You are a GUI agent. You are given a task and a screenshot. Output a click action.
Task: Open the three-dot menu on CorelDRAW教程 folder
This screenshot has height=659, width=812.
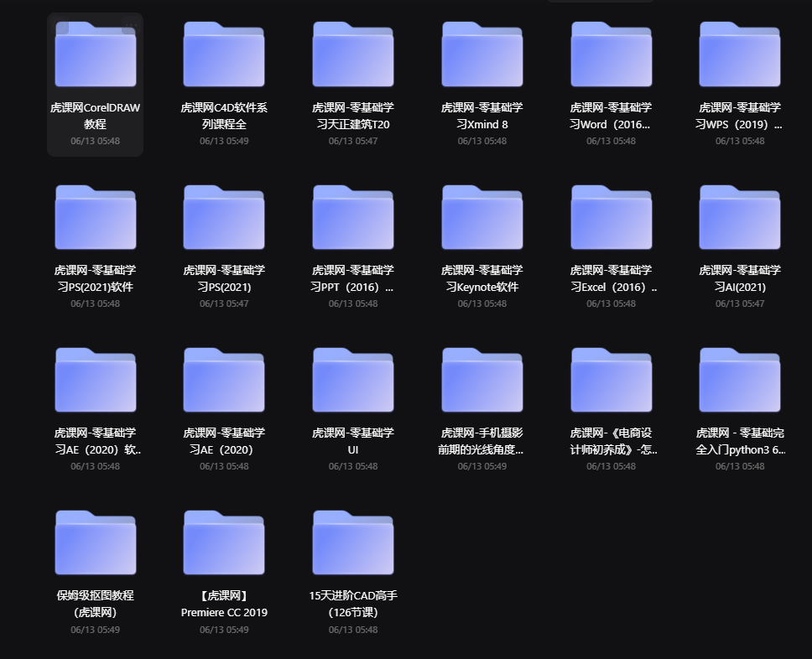(130, 25)
